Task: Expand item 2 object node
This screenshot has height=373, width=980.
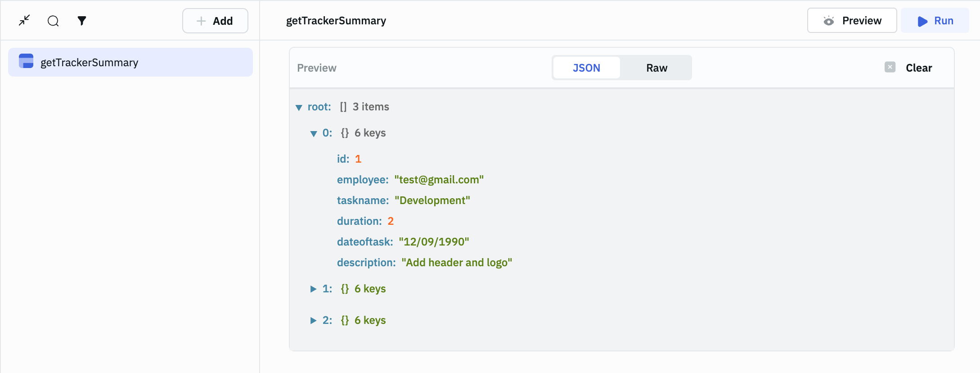Action: tap(313, 320)
